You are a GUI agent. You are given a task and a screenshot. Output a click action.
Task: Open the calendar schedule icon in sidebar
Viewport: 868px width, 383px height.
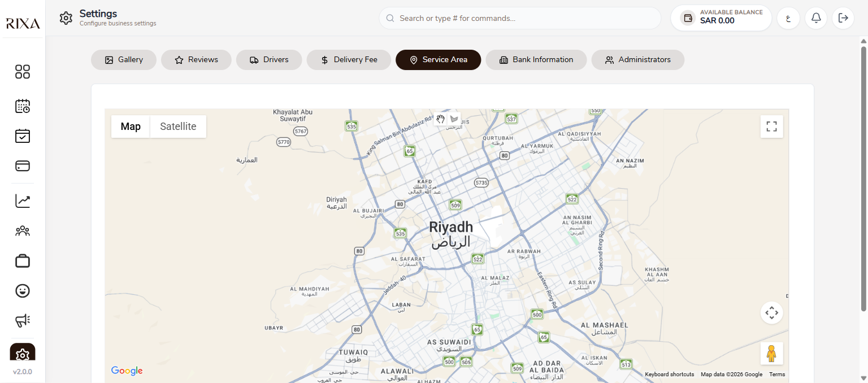click(23, 106)
